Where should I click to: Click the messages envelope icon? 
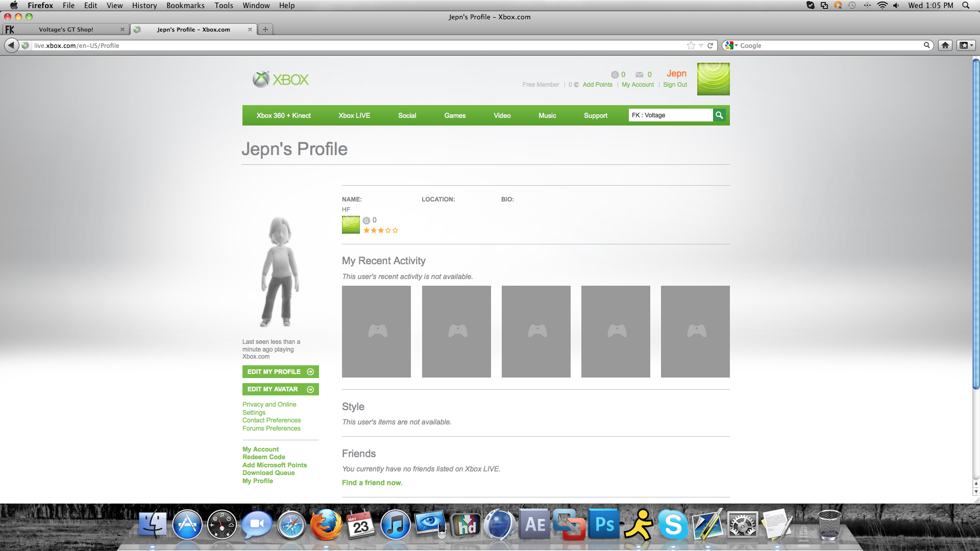coord(639,74)
